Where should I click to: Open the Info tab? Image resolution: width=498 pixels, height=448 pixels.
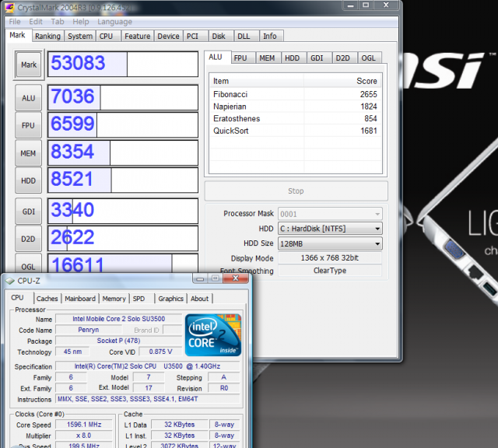pos(270,37)
